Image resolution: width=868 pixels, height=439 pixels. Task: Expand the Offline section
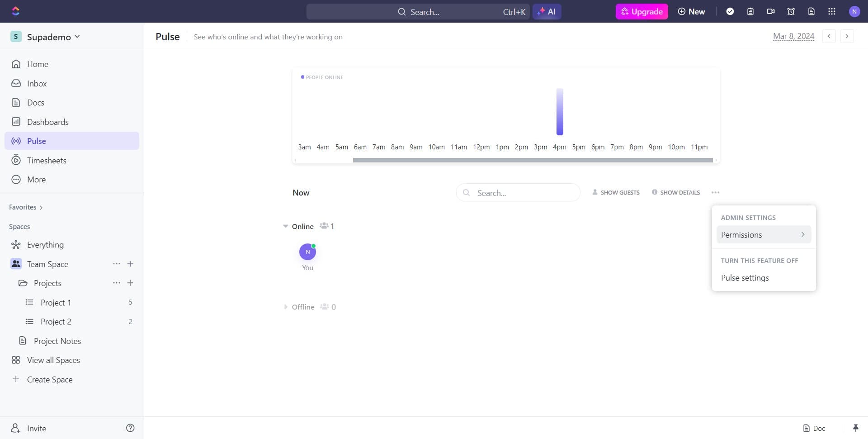(x=286, y=306)
